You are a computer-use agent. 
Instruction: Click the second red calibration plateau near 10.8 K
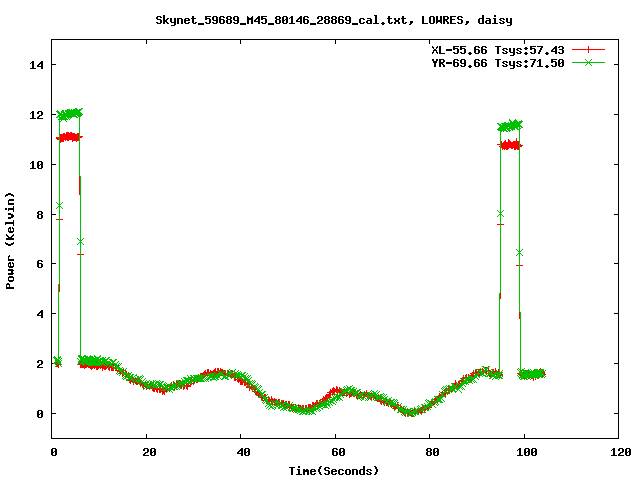(510, 145)
